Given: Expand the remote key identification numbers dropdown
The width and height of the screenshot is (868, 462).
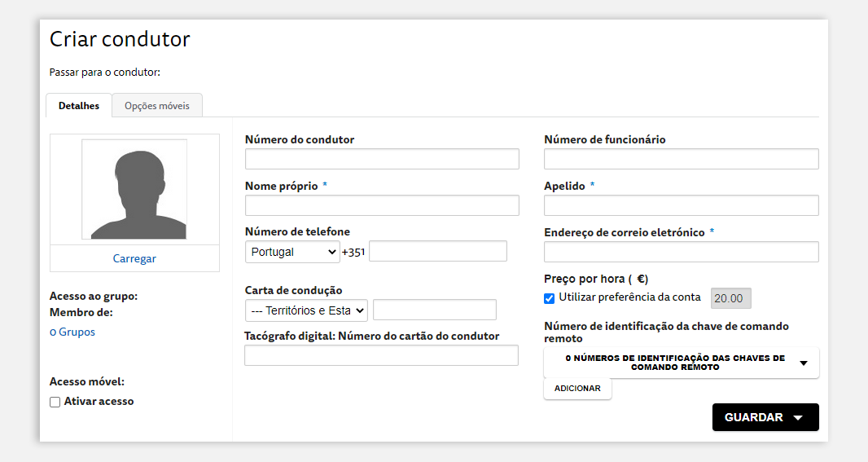Looking at the screenshot, I should click(682, 363).
